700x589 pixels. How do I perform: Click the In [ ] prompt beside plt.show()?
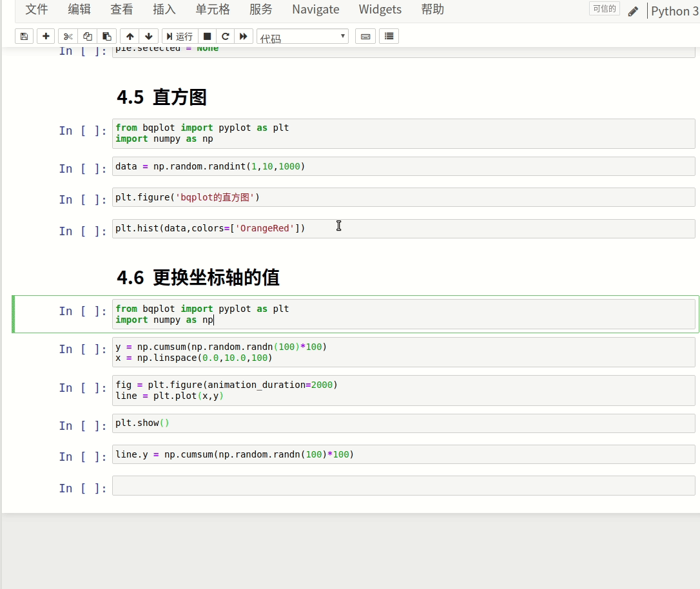(x=83, y=426)
